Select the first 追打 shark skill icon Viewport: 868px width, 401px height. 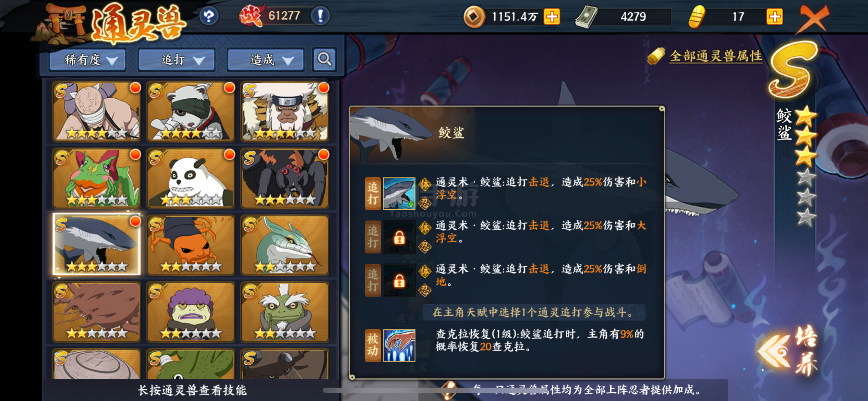coord(399,193)
